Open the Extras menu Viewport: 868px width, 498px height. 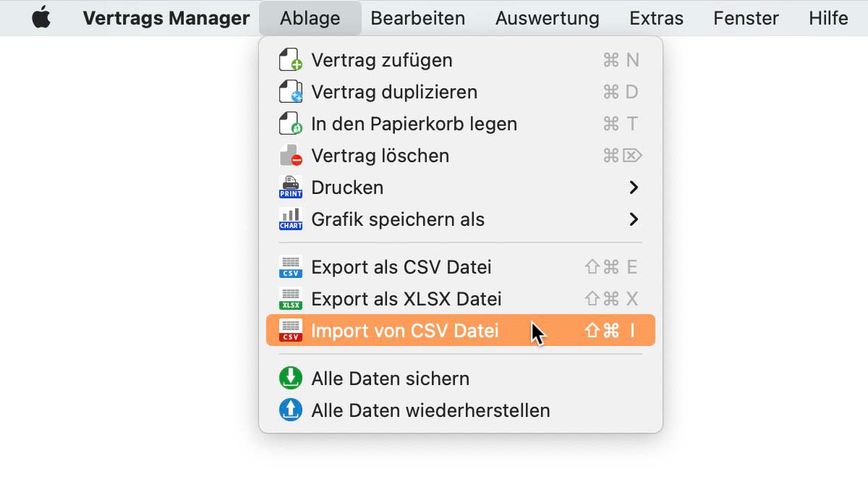[x=656, y=18]
